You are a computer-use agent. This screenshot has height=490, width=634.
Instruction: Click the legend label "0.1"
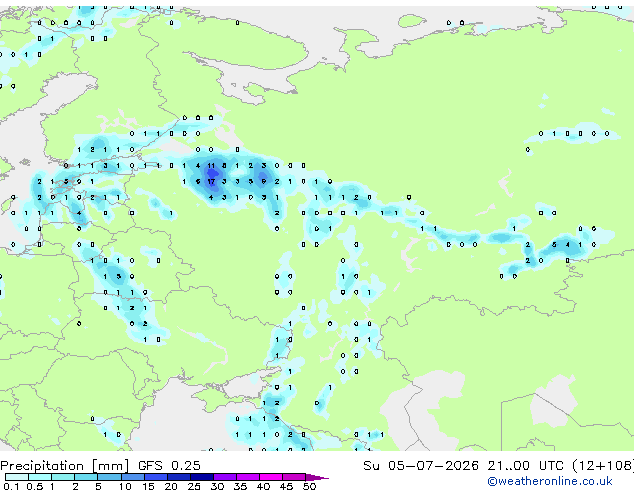(12, 486)
